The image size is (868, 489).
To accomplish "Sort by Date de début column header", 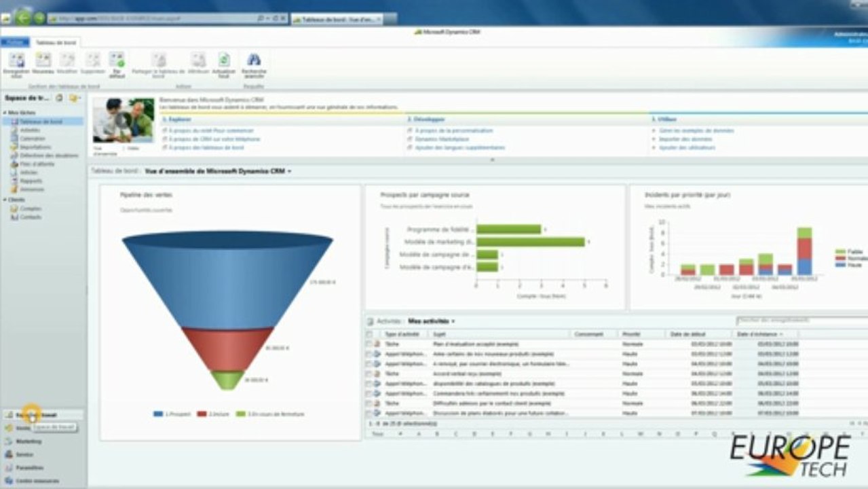I will (x=687, y=334).
